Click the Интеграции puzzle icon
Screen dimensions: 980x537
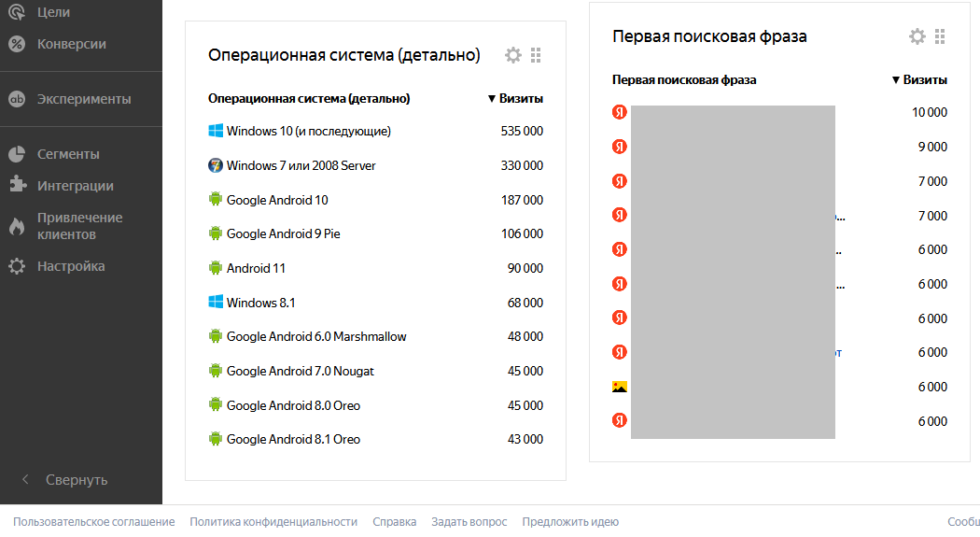point(17,184)
